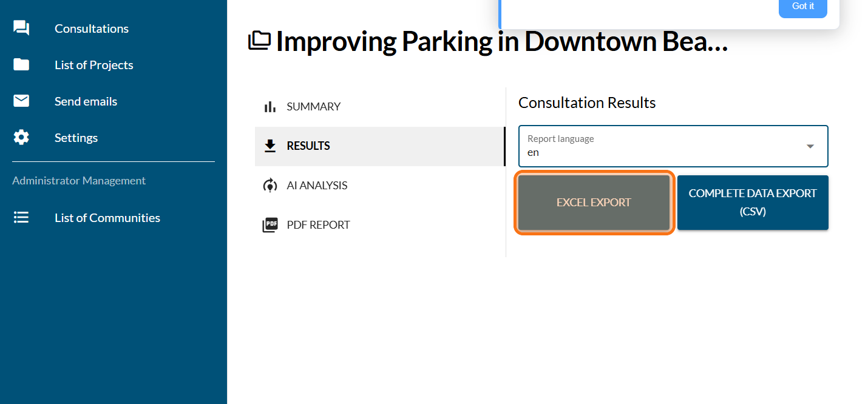Click the Send emails envelope icon
Viewport: 868px width, 404px height.
[x=21, y=101]
